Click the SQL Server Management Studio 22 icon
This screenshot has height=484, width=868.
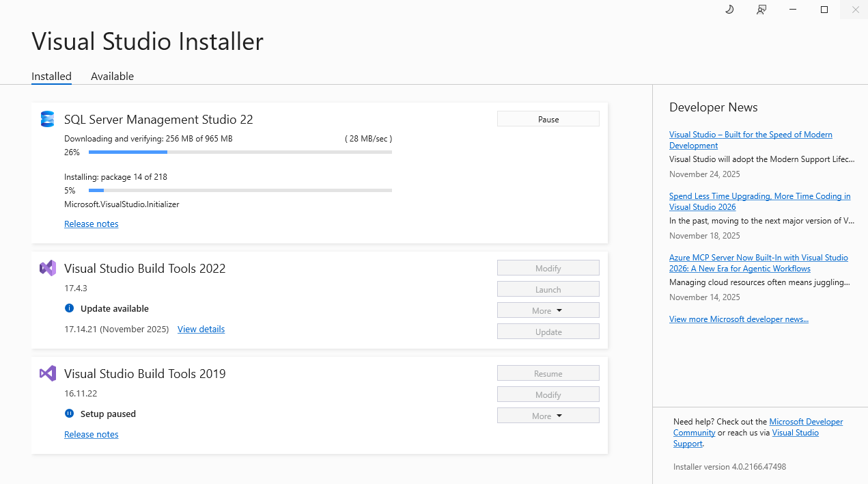pos(46,118)
